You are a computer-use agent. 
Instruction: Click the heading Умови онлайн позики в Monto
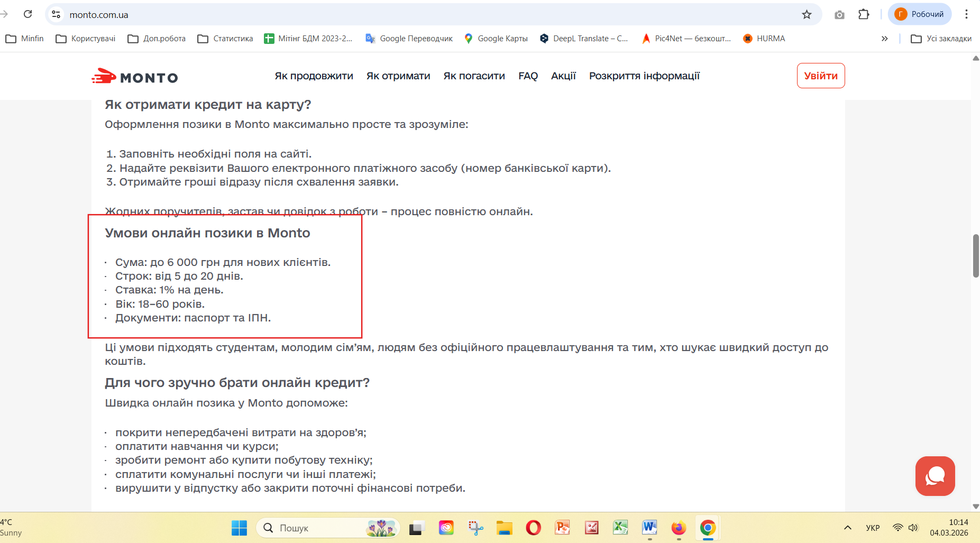tap(207, 233)
